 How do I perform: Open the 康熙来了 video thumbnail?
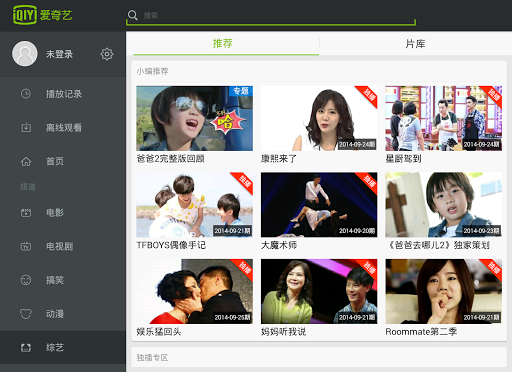(319, 118)
